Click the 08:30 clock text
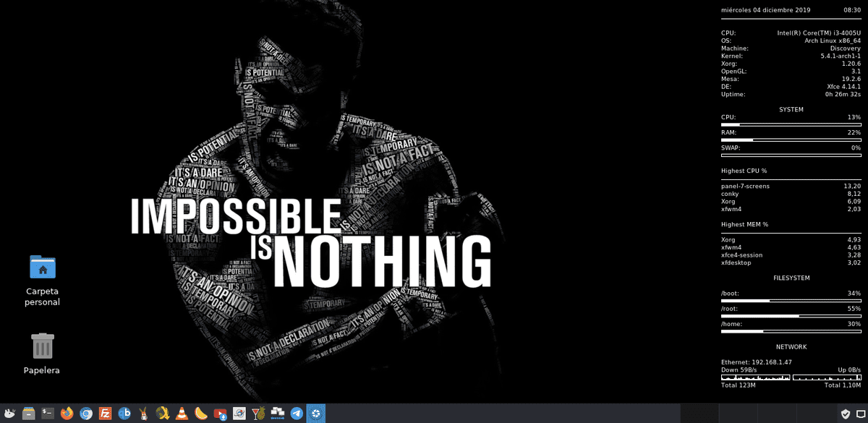The image size is (868, 423). coord(852,10)
